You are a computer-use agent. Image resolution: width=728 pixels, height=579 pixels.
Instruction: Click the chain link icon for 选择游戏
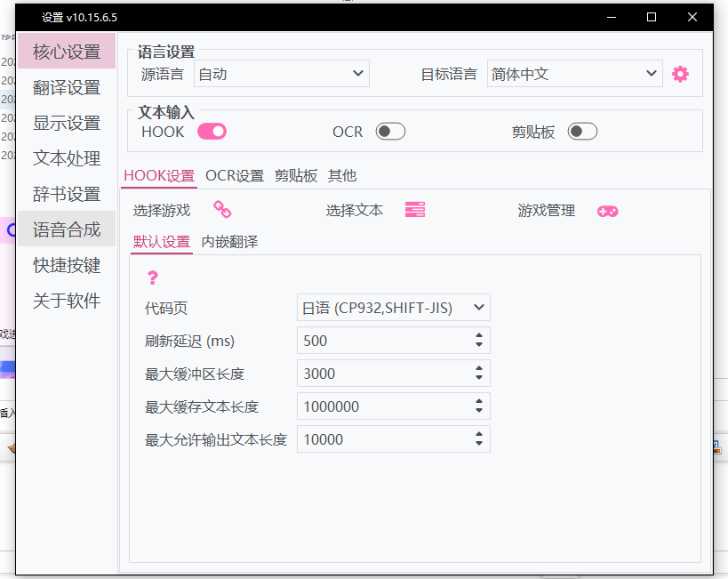(x=222, y=210)
